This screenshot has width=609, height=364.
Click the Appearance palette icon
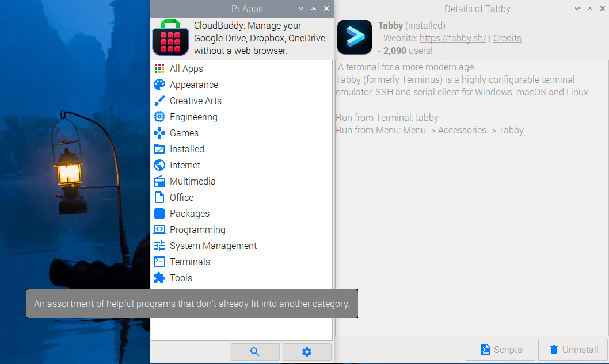(x=159, y=85)
